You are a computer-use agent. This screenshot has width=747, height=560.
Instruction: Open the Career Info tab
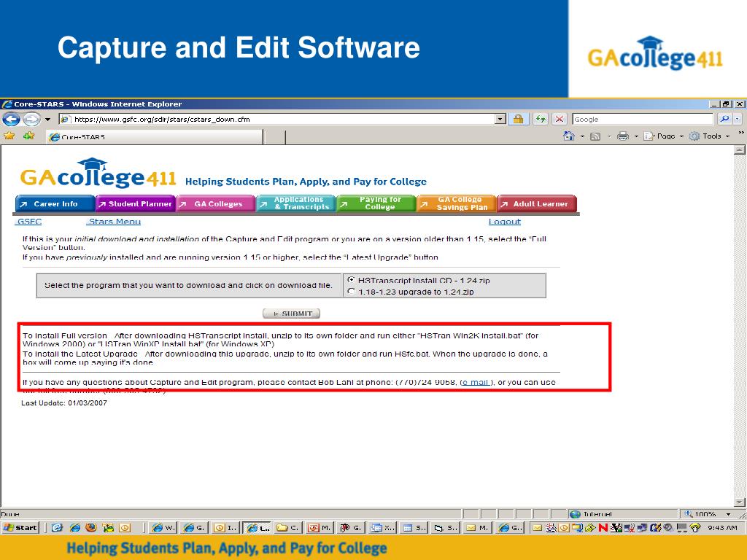tap(55, 204)
